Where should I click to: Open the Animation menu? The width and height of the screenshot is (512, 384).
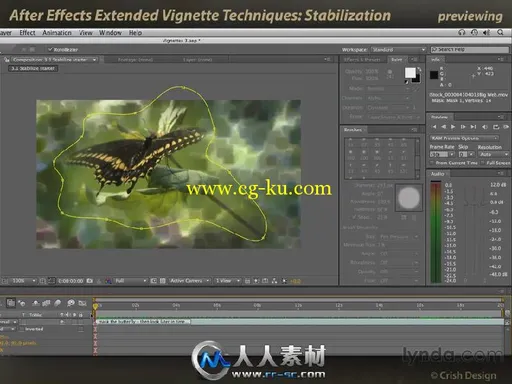pyautogui.click(x=57, y=33)
